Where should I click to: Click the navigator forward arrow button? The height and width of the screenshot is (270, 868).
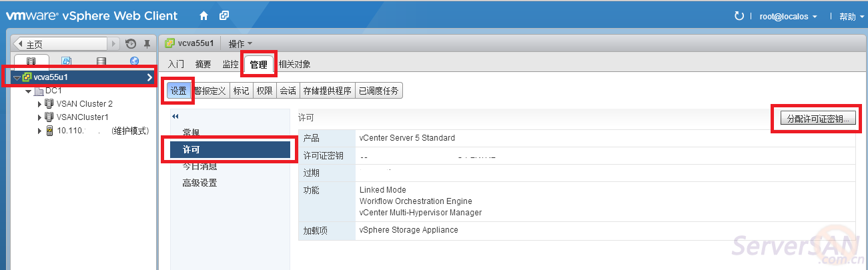tap(113, 44)
